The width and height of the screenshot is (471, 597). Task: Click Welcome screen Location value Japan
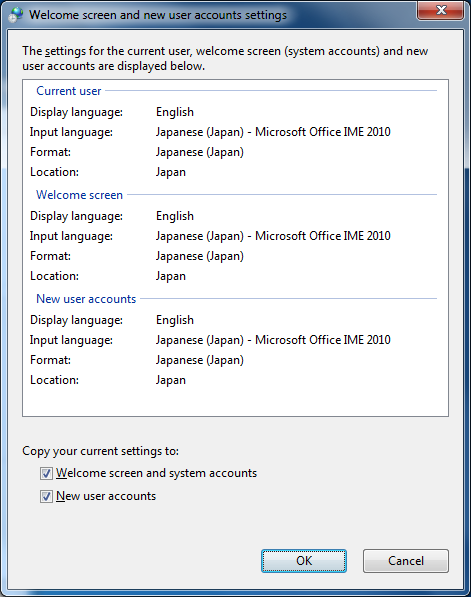tap(171, 276)
